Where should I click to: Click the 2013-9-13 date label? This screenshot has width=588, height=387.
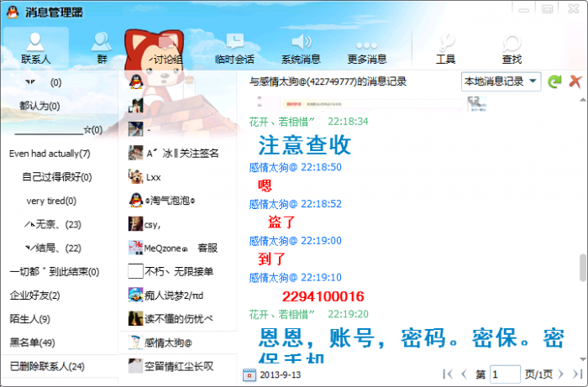click(x=280, y=374)
